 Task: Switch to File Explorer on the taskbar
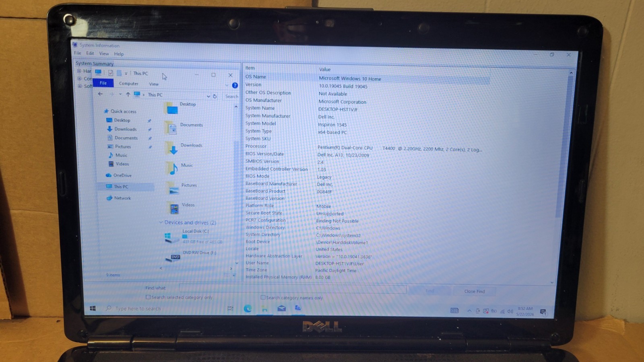coord(264,309)
